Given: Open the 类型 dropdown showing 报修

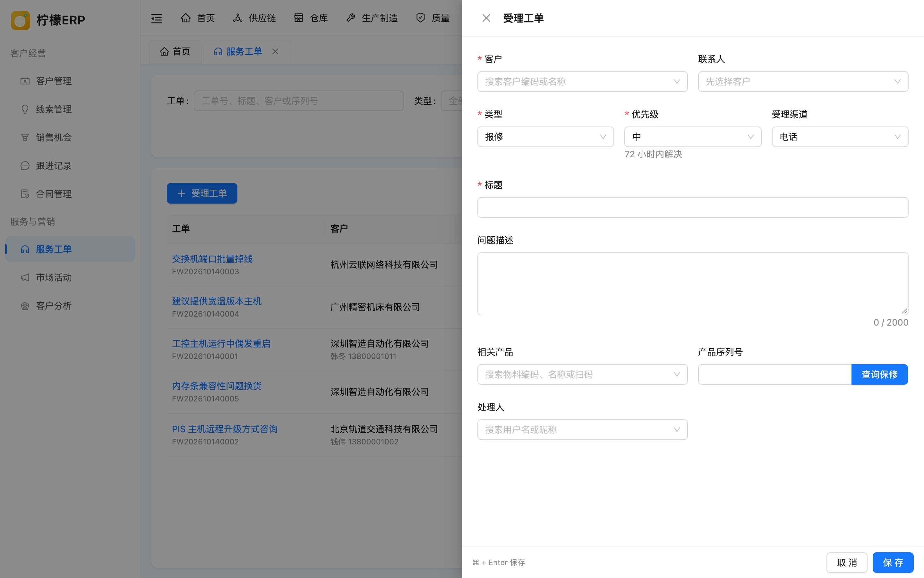Looking at the screenshot, I should tap(546, 137).
